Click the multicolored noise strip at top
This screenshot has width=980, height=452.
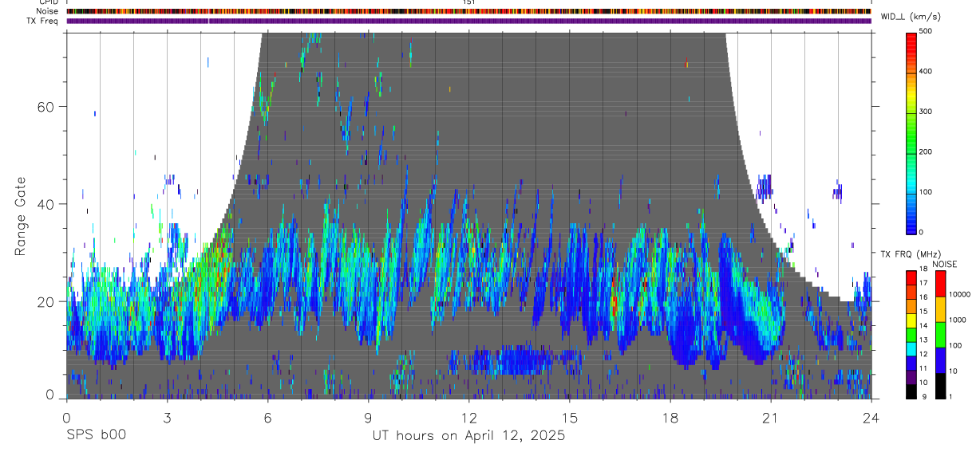pos(468,12)
